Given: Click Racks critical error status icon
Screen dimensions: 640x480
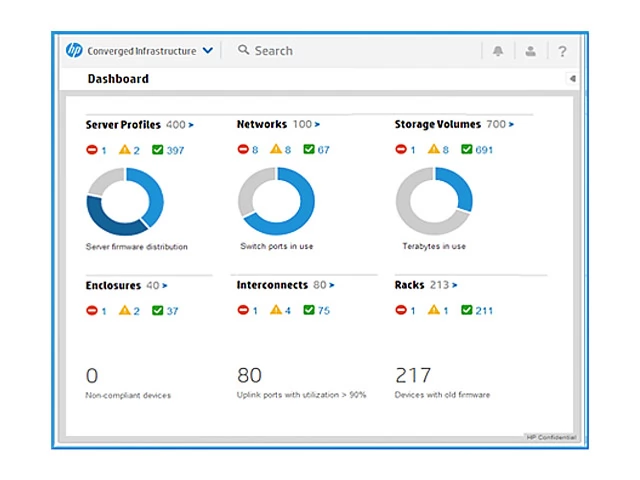Looking at the screenshot, I should click(x=402, y=310).
